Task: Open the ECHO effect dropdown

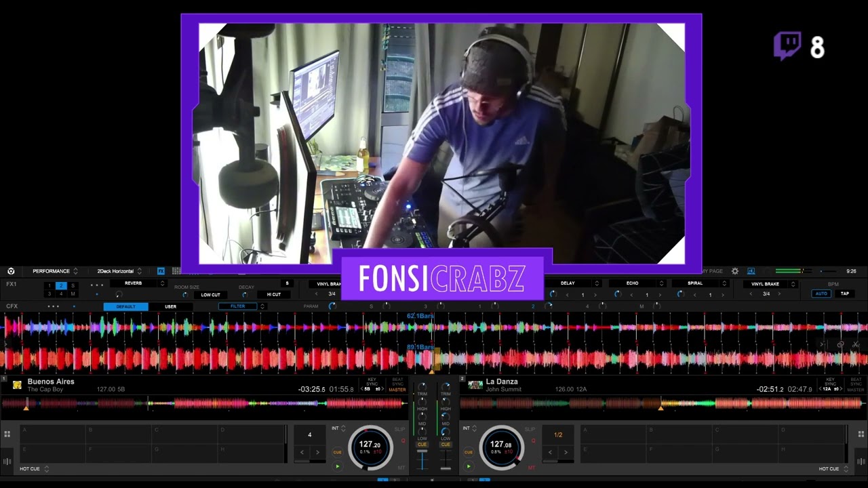Action: click(637, 283)
